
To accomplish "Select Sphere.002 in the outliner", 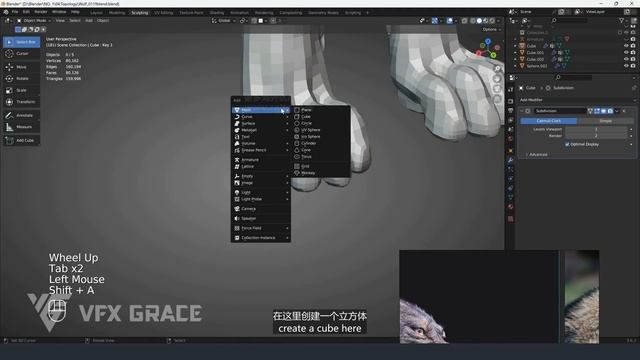I will pos(536,66).
